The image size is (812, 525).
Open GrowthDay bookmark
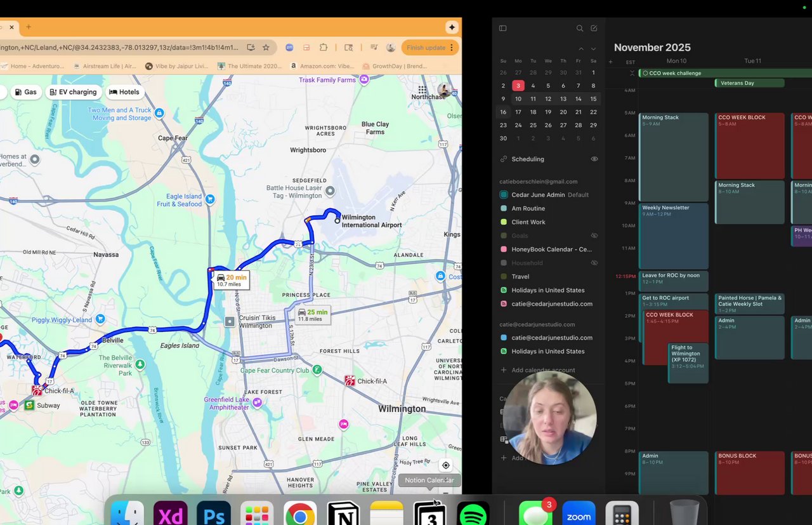coord(395,65)
